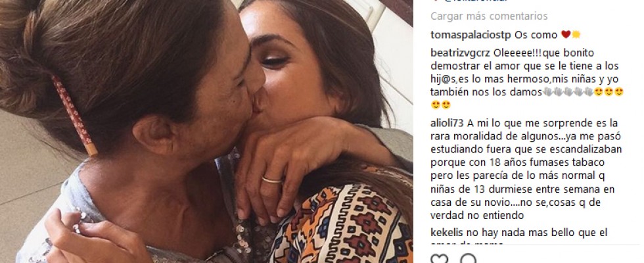Click the grey raised-hands emojis after damos
This screenshot has width=644, height=263.
[568, 92]
